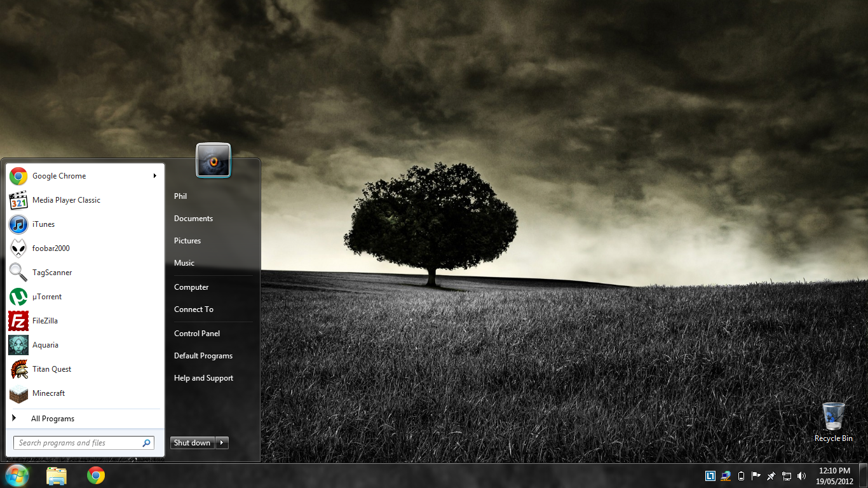Expand the Google Chrome jump list arrow
Viewport: 868px width, 488px height.
click(x=154, y=176)
